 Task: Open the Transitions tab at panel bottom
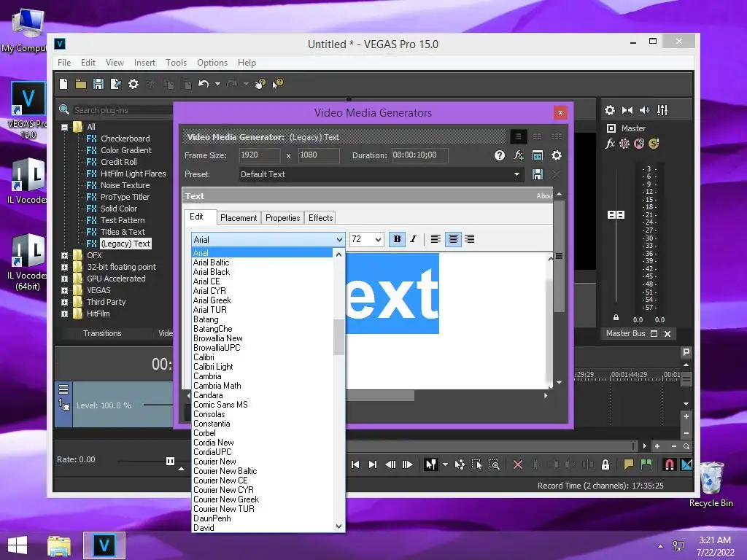102,333
